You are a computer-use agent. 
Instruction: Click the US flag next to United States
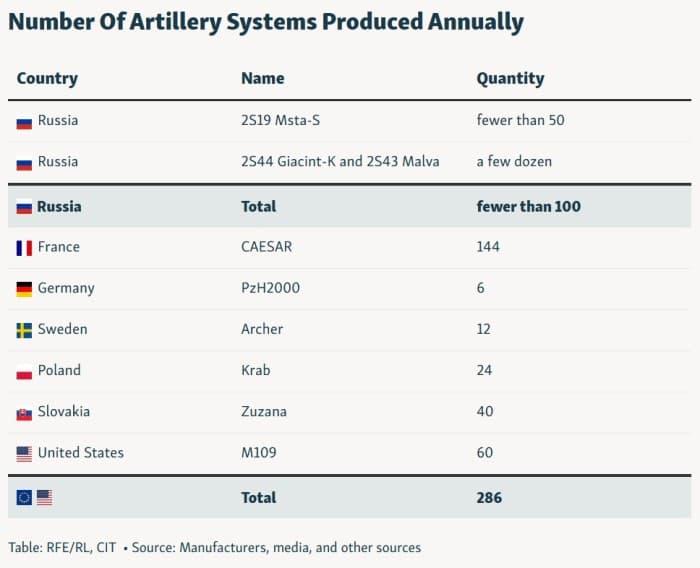[x=24, y=454]
